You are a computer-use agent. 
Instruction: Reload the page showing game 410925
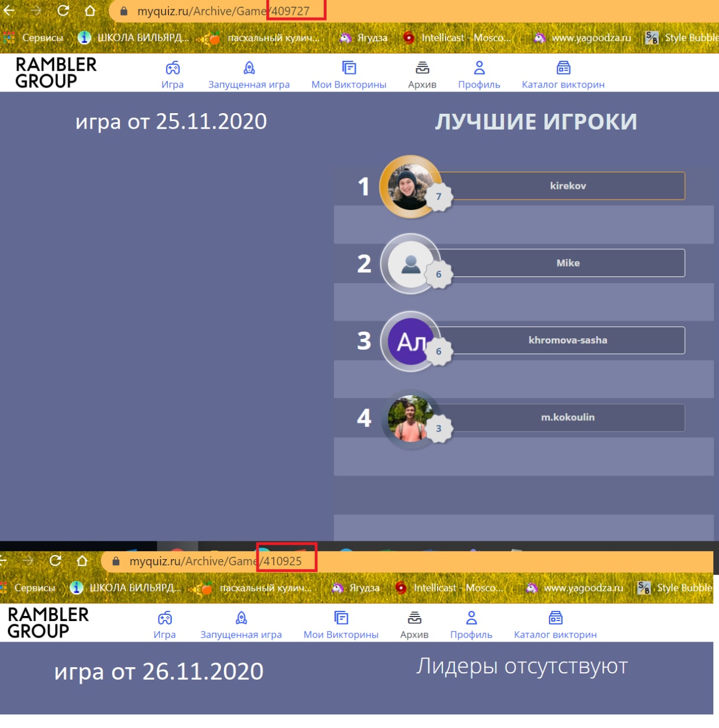coord(55,561)
